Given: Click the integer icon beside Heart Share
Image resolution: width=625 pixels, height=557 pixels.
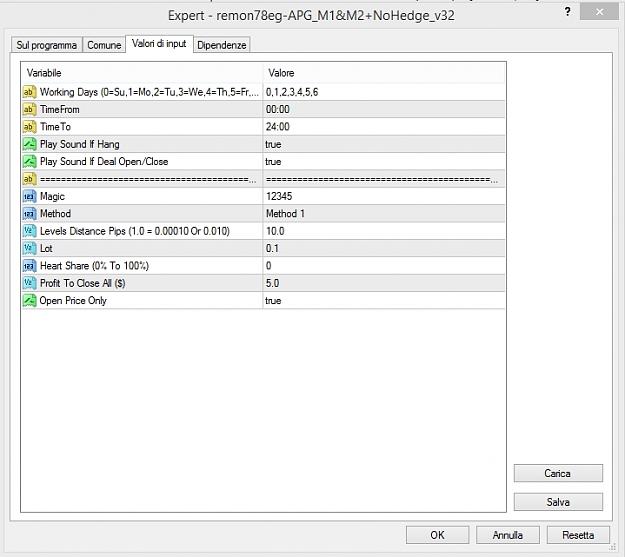Looking at the screenshot, I should (x=29, y=266).
